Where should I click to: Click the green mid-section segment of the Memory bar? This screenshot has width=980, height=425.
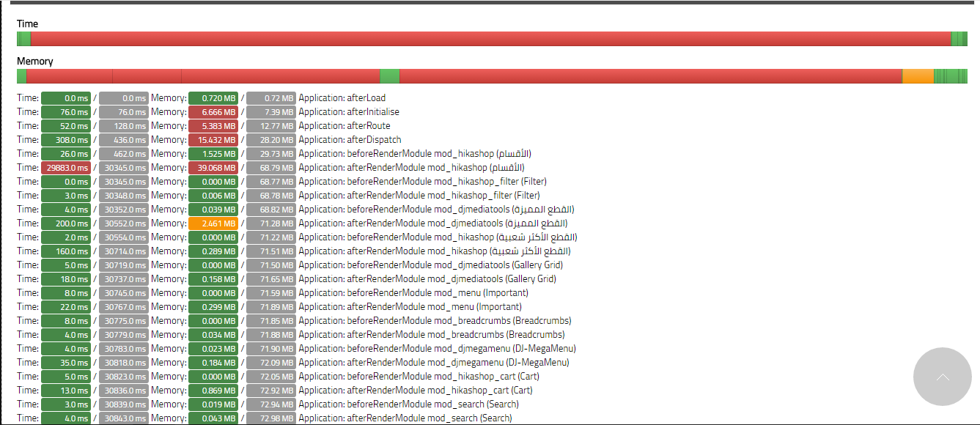tap(389, 76)
